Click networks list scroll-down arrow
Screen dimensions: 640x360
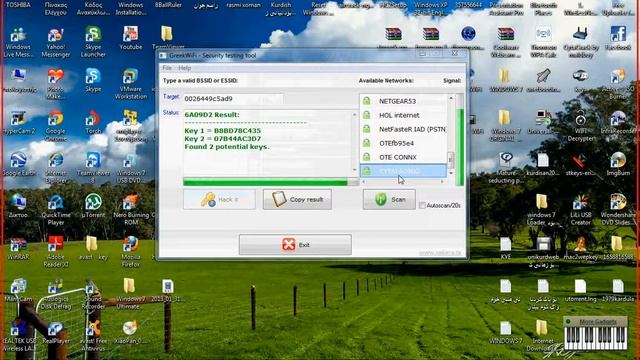(451, 173)
